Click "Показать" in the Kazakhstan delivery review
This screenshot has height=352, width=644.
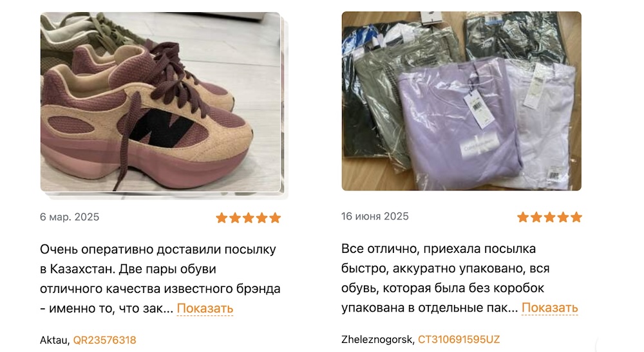coord(205,308)
